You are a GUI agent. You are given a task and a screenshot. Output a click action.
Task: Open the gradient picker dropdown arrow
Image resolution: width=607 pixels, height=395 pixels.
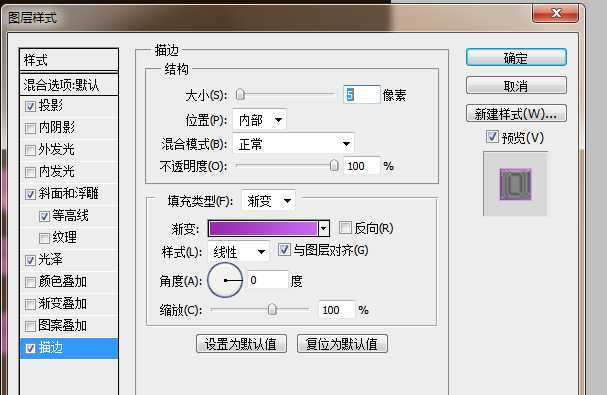coord(324,228)
